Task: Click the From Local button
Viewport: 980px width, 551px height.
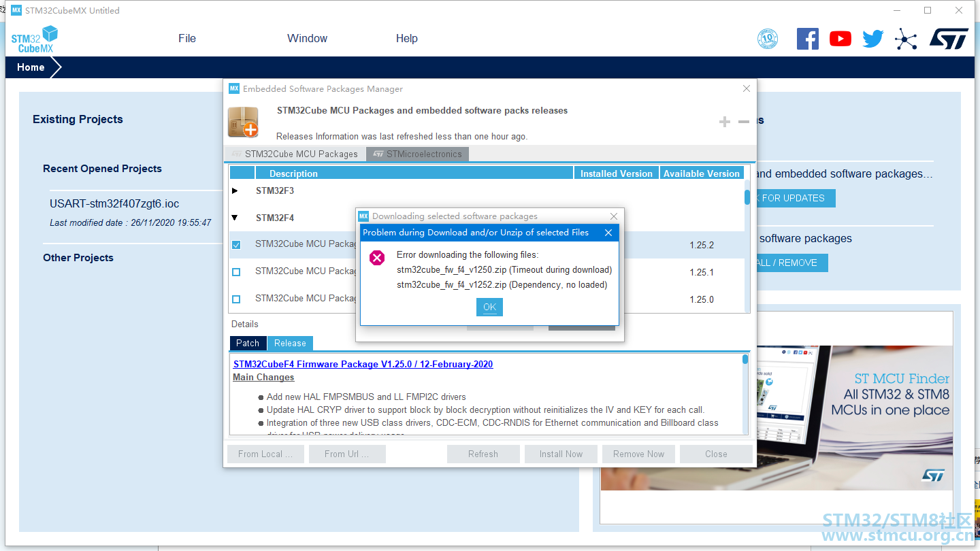Action: coord(265,454)
